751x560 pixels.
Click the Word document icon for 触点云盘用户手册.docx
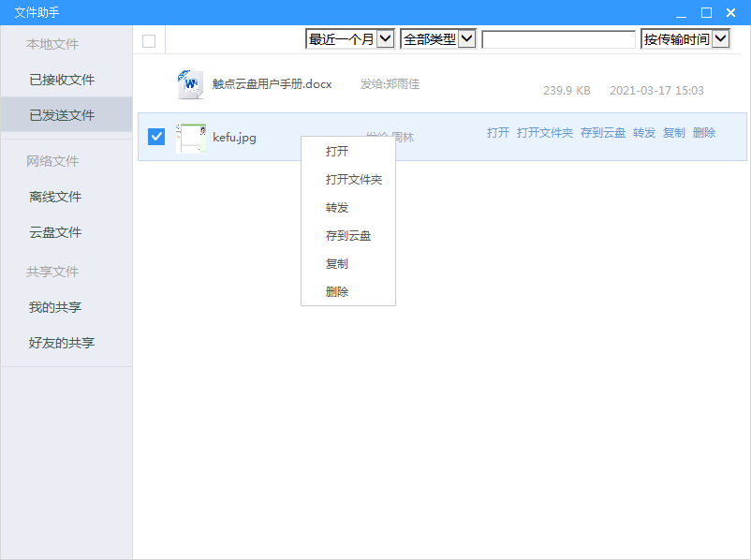(x=190, y=84)
